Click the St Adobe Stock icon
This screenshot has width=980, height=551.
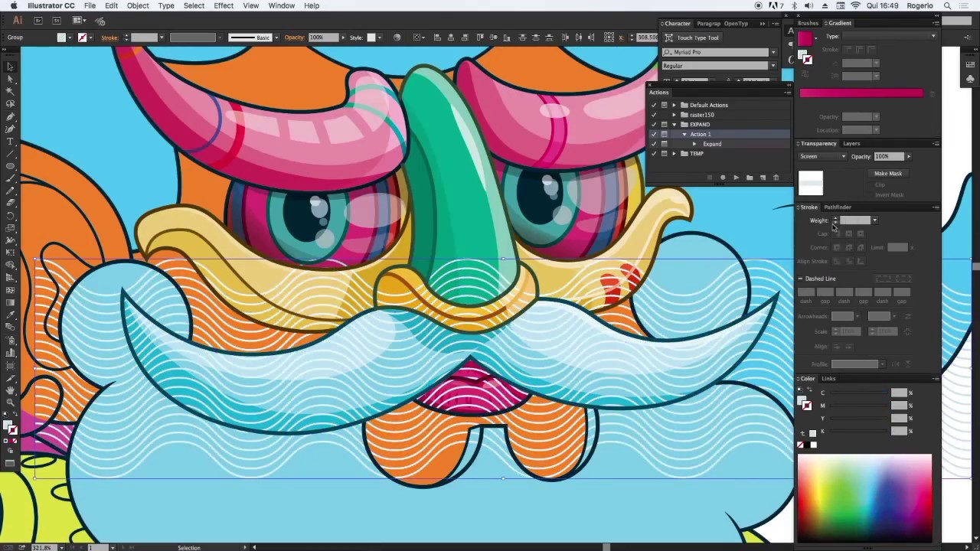coord(55,21)
